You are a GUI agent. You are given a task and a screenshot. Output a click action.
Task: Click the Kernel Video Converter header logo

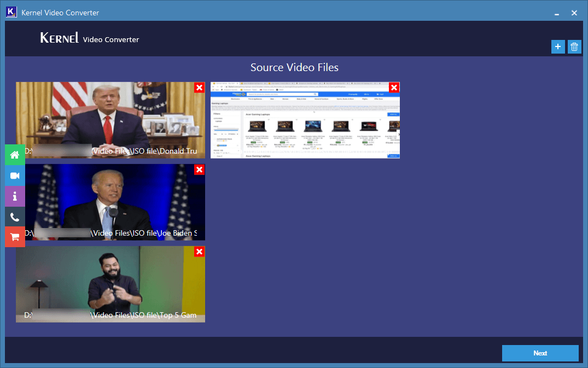click(90, 38)
